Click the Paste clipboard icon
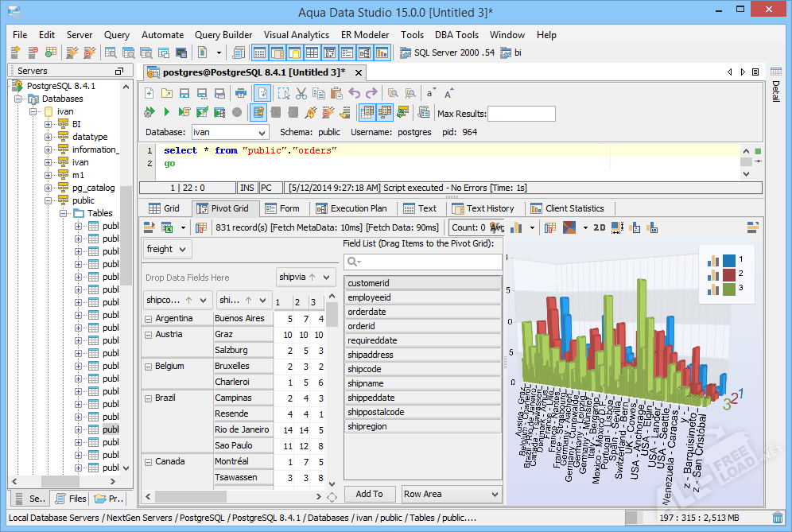Screen dimensions: 792x532 (336, 94)
